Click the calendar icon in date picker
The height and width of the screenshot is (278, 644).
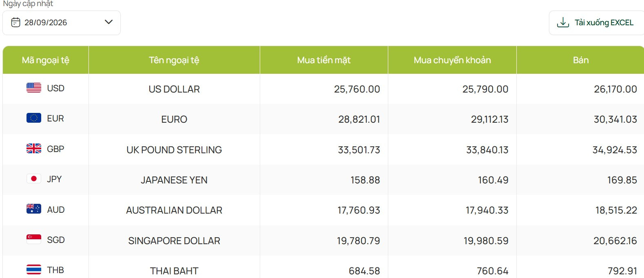point(15,22)
